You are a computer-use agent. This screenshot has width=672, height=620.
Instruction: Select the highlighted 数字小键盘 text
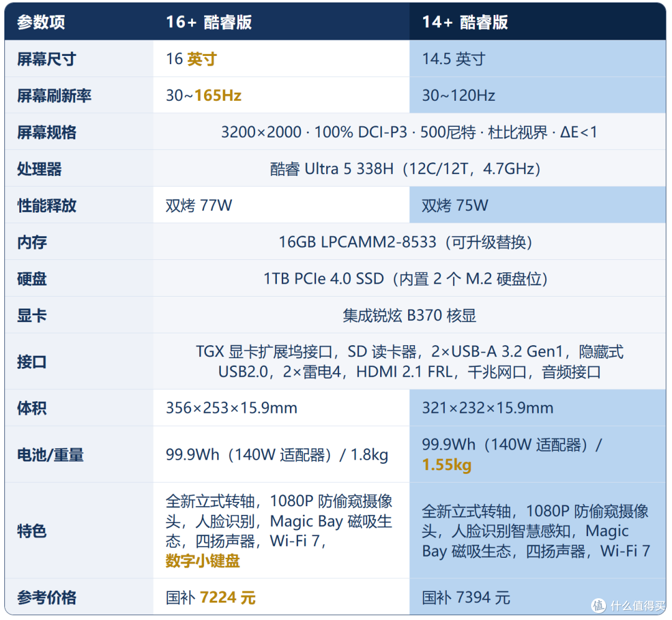[x=203, y=562]
